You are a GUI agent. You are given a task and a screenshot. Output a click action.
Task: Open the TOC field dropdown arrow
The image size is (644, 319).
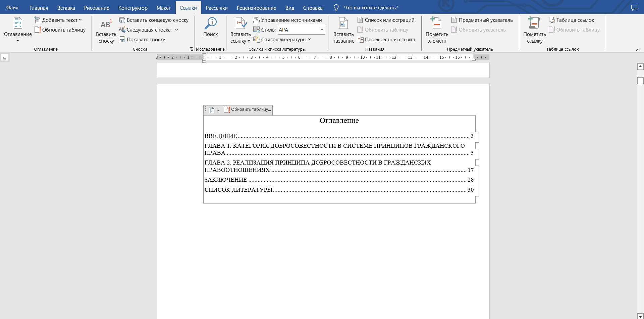pyautogui.click(x=218, y=110)
